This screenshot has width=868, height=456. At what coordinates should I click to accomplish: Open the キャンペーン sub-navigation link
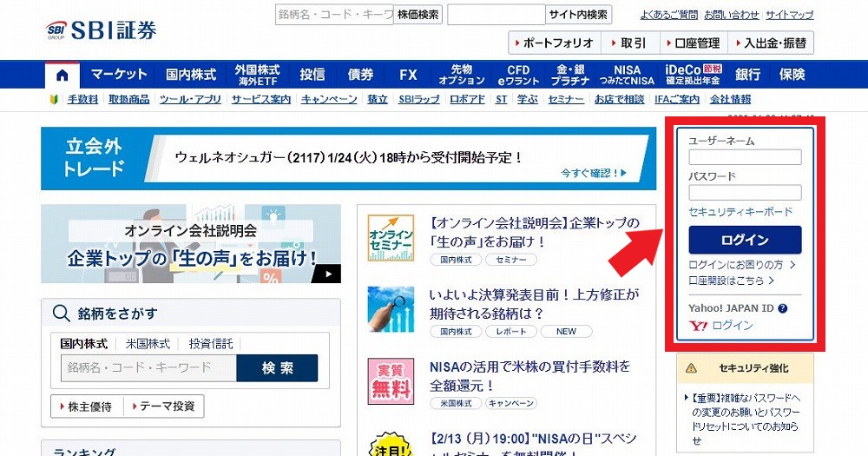329,99
